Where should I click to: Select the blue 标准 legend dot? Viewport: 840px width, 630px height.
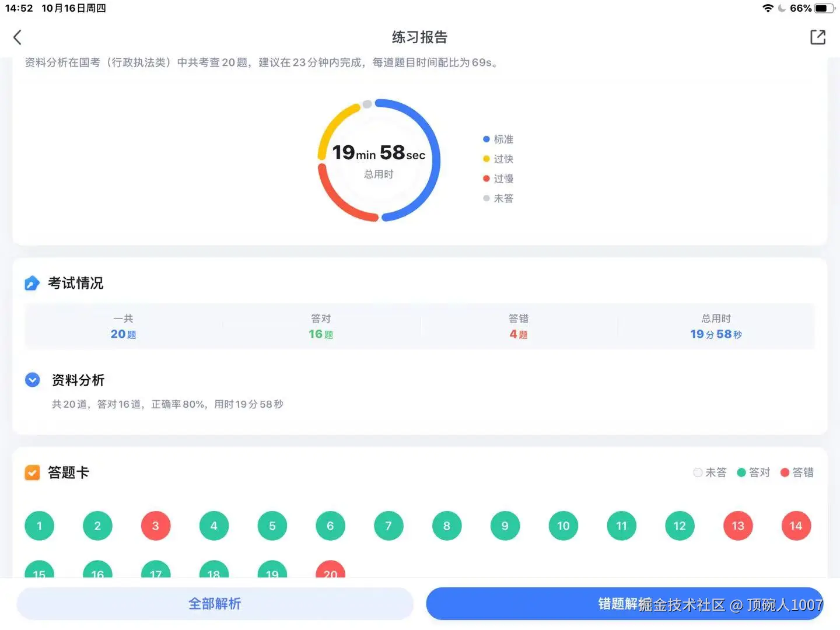(x=487, y=139)
